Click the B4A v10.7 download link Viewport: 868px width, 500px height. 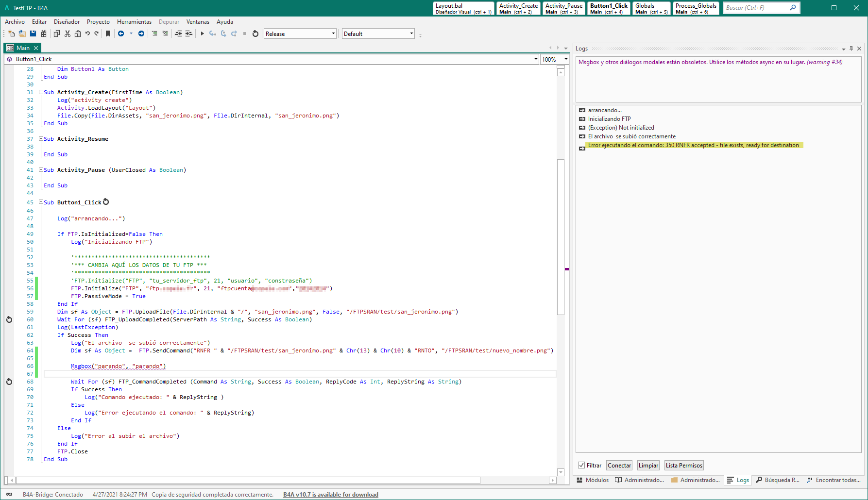(330, 495)
